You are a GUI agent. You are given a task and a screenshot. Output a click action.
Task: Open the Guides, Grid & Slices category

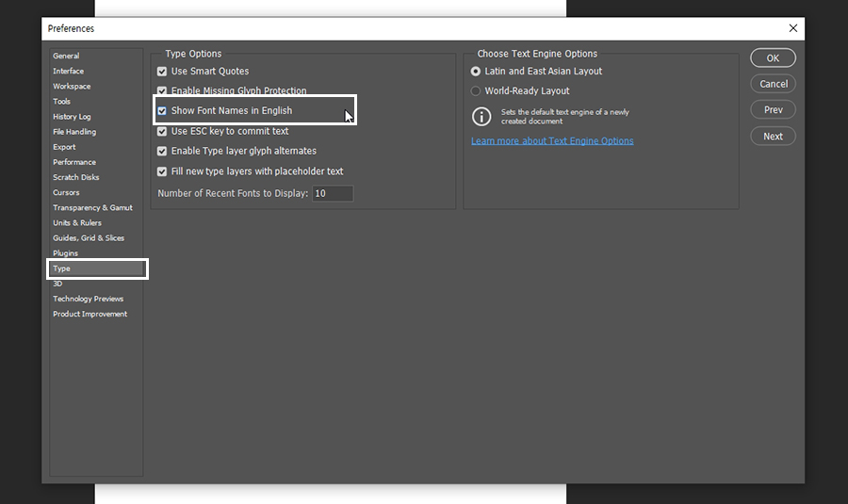(x=89, y=237)
